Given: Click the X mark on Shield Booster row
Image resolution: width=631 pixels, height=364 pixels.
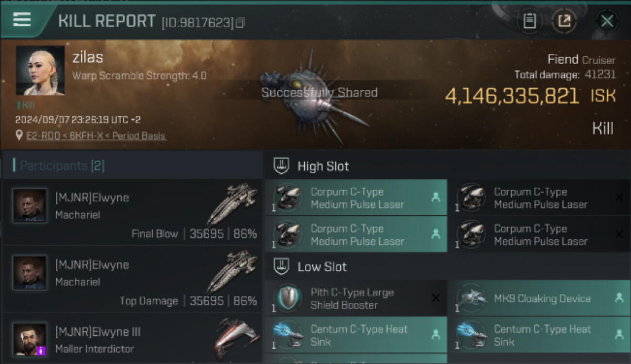Looking at the screenshot, I should [x=436, y=298].
